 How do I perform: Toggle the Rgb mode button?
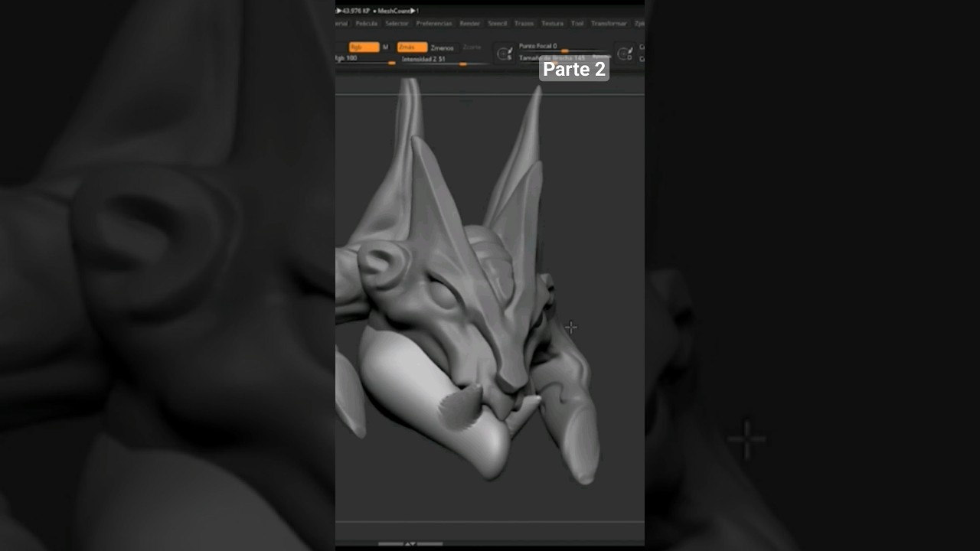(364, 47)
